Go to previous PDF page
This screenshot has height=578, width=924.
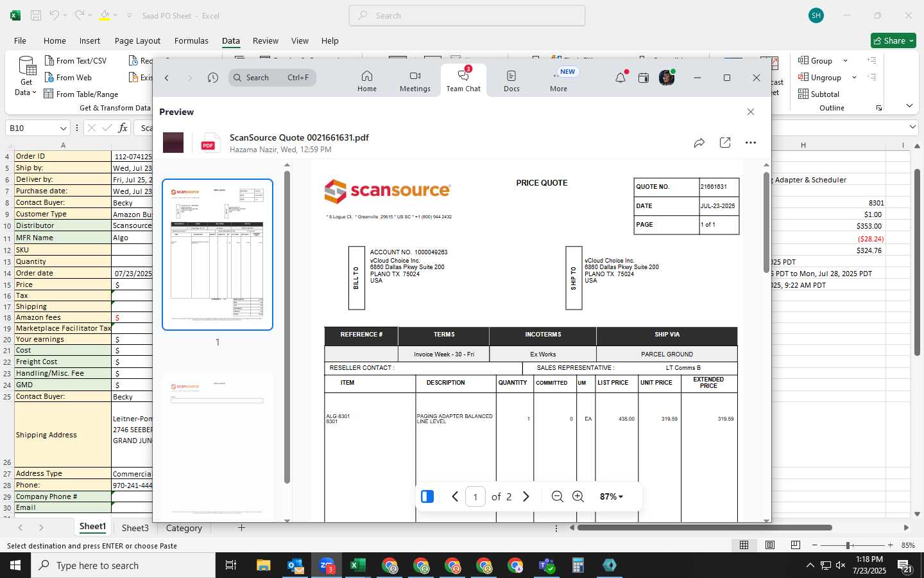coord(455,496)
